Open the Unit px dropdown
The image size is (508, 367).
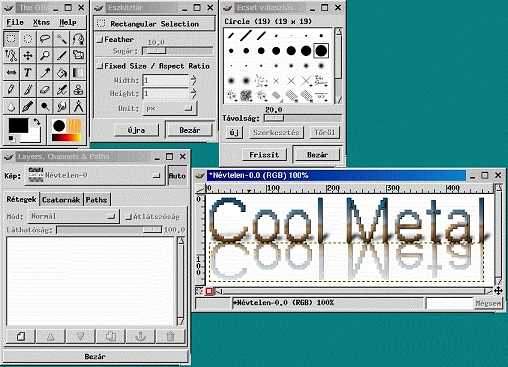click(x=169, y=108)
